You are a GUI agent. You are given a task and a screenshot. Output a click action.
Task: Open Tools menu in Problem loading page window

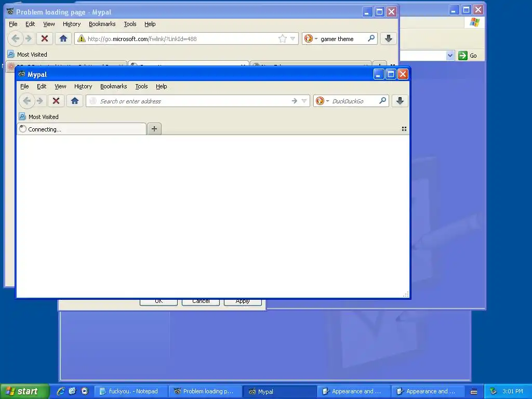(x=130, y=24)
